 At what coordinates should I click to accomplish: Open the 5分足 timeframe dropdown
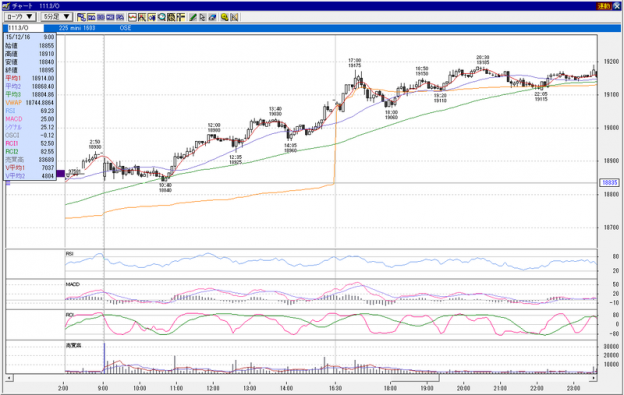pos(57,17)
